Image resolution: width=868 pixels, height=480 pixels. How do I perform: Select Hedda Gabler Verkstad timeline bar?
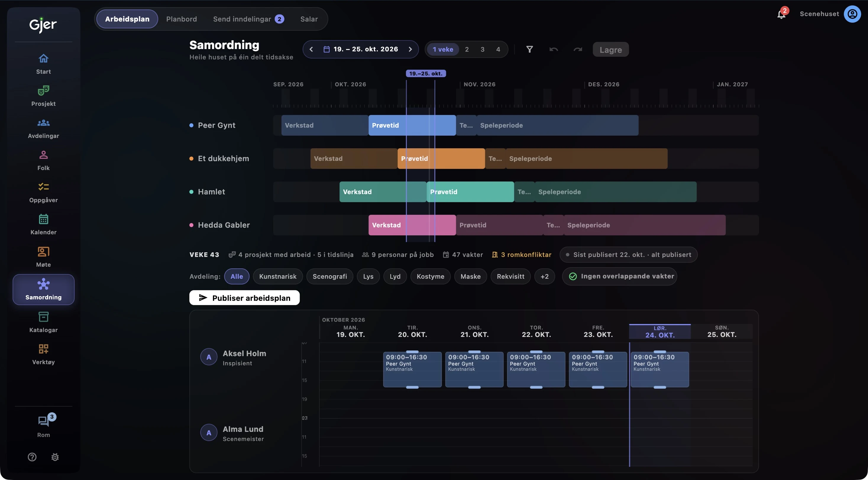point(412,225)
